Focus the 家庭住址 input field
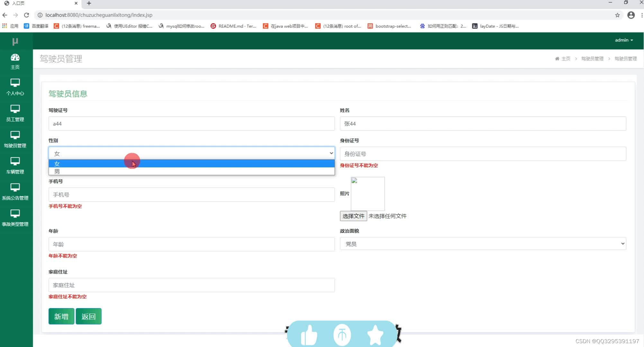This screenshot has height=347, width=644. (x=192, y=285)
